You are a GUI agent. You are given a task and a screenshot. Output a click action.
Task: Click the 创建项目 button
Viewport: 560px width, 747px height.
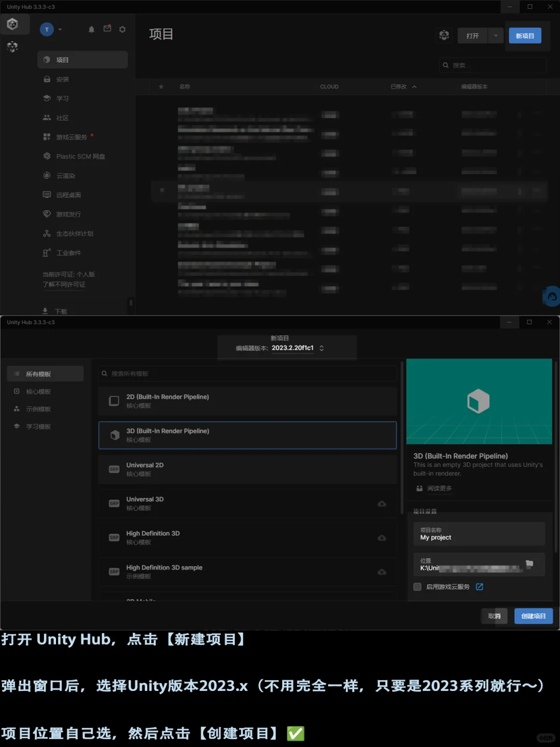click(x=533, y=616)
